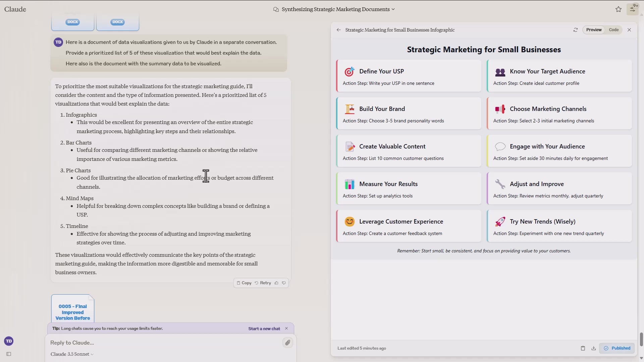This screenshot has height=362, width=644.
Task: Give thumbs up to response
Action: [276, 283]
